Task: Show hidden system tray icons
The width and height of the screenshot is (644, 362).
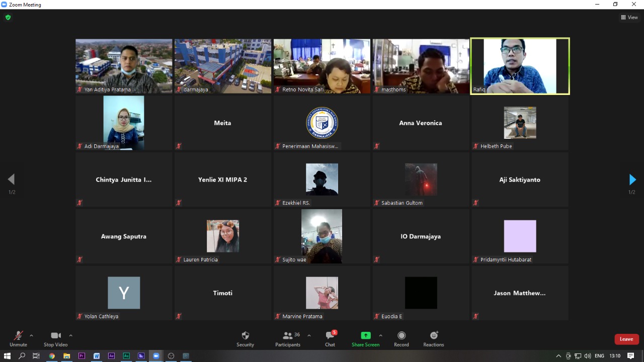Action: (558, 356)
